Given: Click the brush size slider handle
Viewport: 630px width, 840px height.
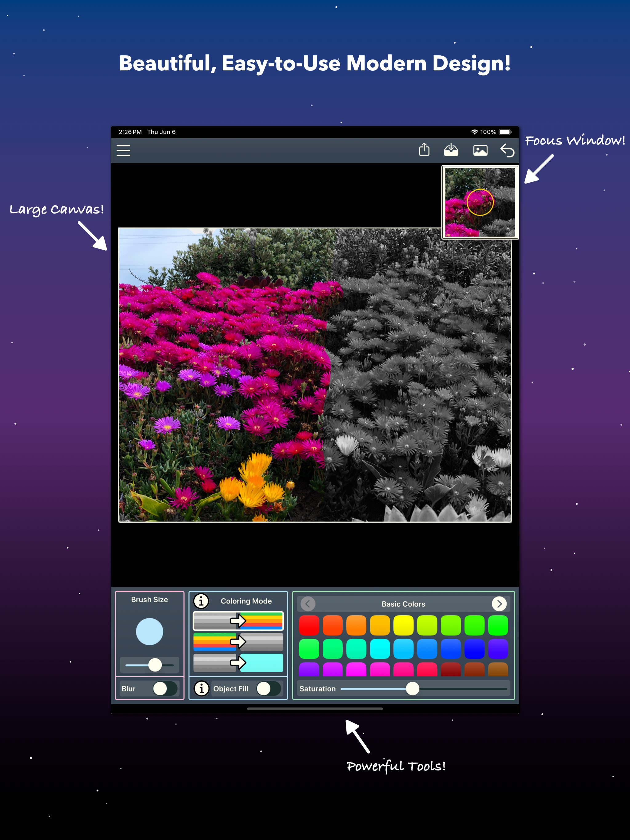Looking at the screenshot, I should pos(156,665).
